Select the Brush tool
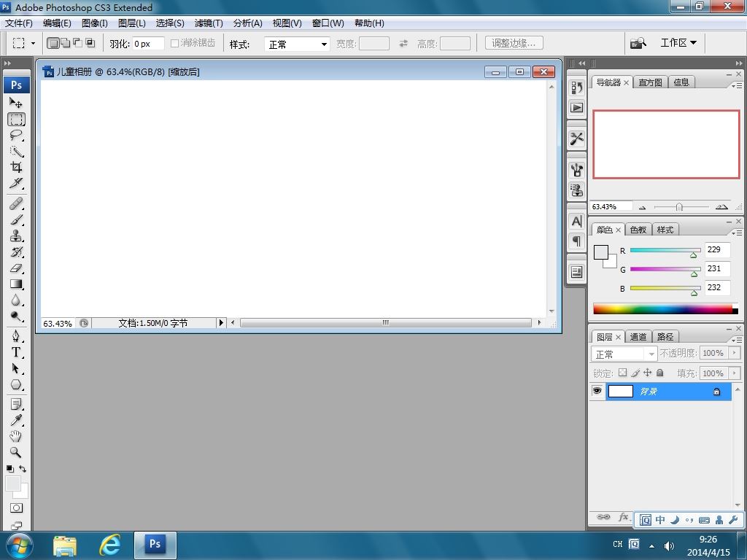The height and width of the screenshot is (560, 747). coord(16,220)
